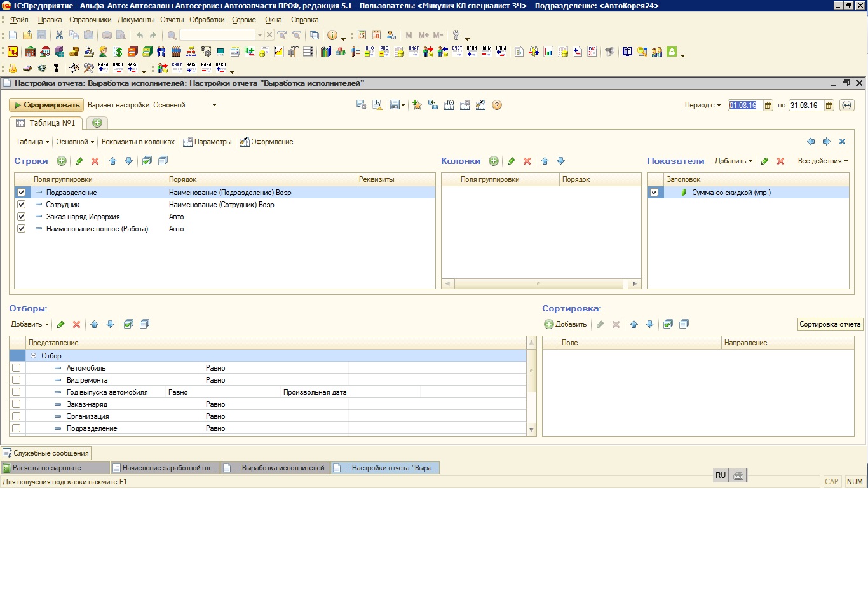Click favorites star icon in report toolbar
Image resolution: width=868 pixels, height=614 pixels.
pyautogui.click(x=417, y=106)
